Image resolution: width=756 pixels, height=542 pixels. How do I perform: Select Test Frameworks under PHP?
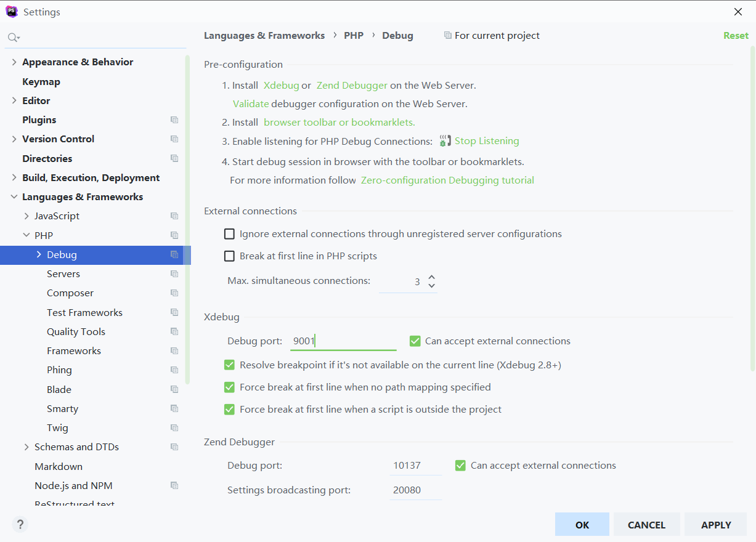tap(84, 312)
